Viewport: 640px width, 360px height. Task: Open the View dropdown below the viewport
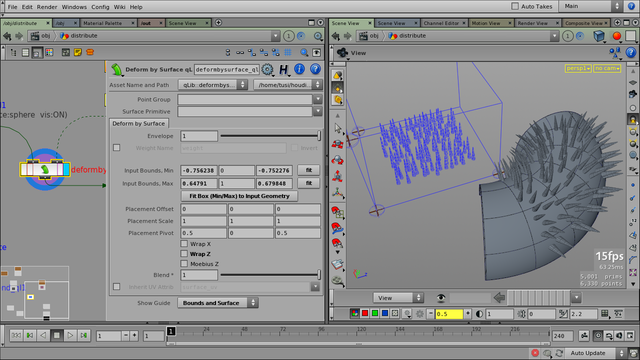point(398,298)
